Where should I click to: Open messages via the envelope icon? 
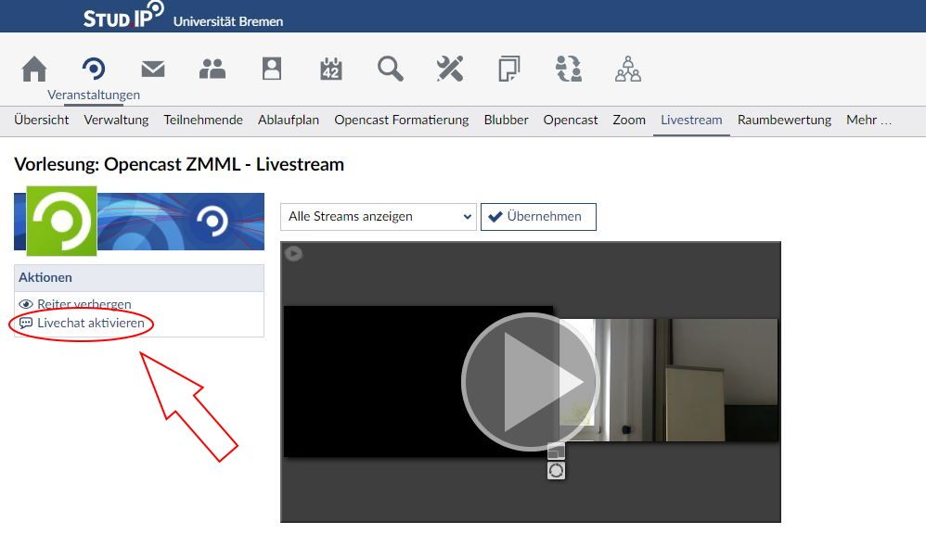click(153, 70)
